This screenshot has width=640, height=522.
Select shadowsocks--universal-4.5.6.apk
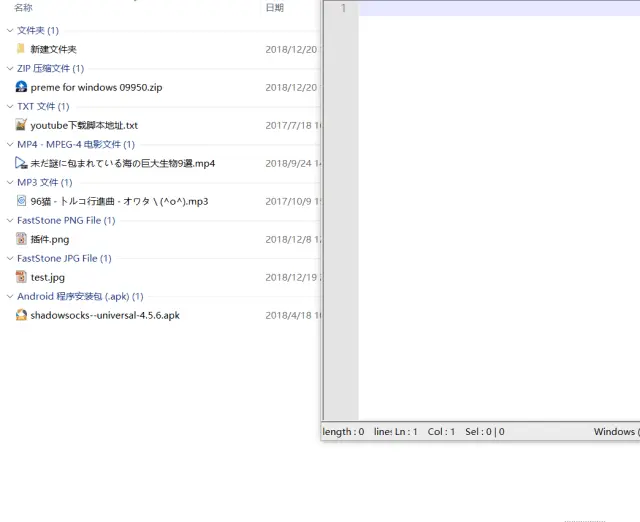pyautogui.click(x=105, y=315)
